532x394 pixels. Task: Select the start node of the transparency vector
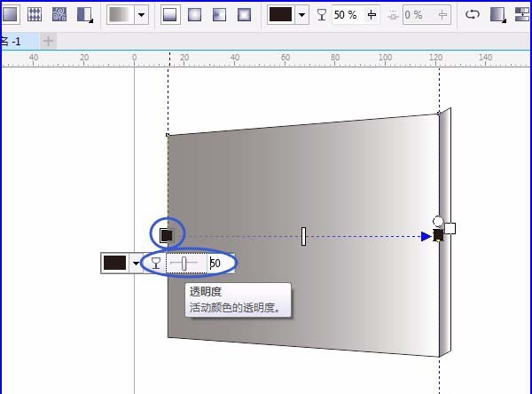(167, 235)
